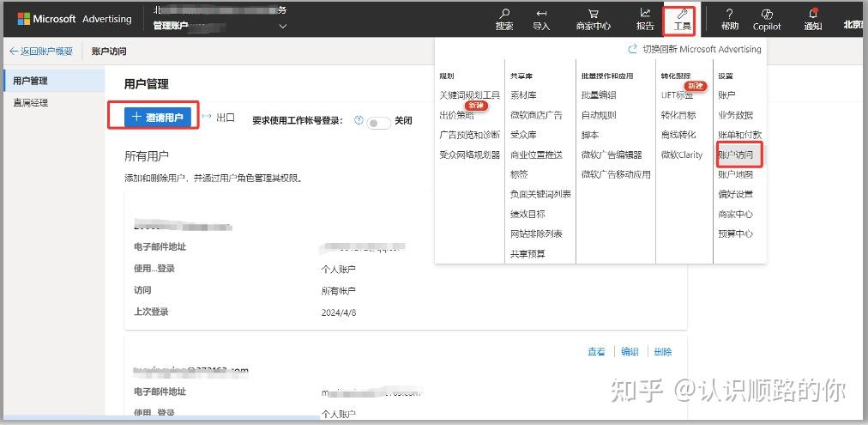Open 账单和付款 menu entry
Viewport: 868px width, 425px height.
739,135
